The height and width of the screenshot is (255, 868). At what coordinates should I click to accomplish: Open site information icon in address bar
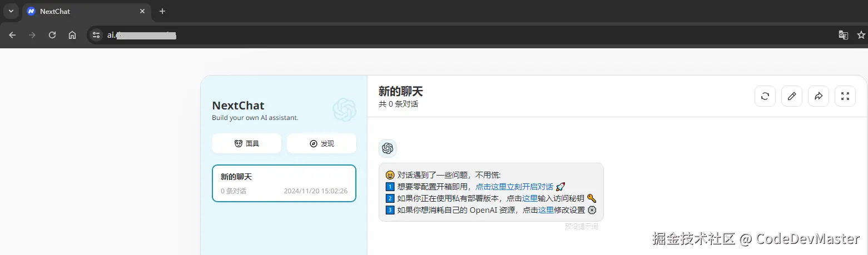coord(96,35)
